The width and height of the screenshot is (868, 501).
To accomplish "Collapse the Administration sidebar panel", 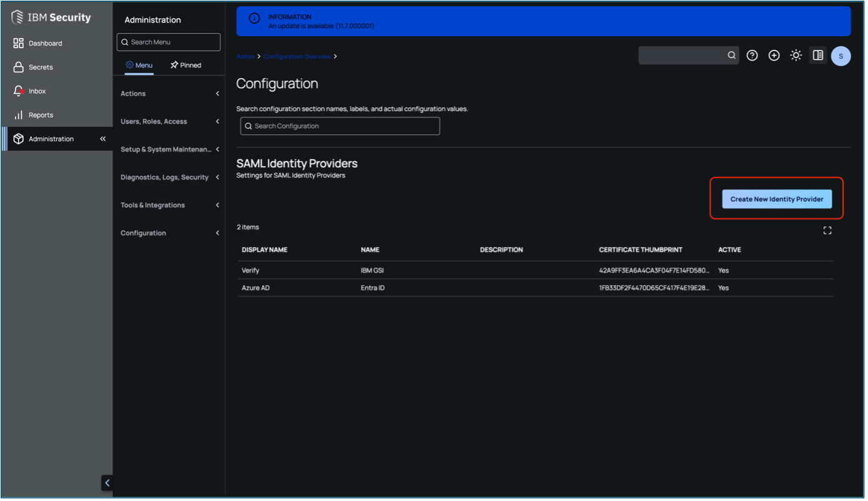I will tap(103, 139).
